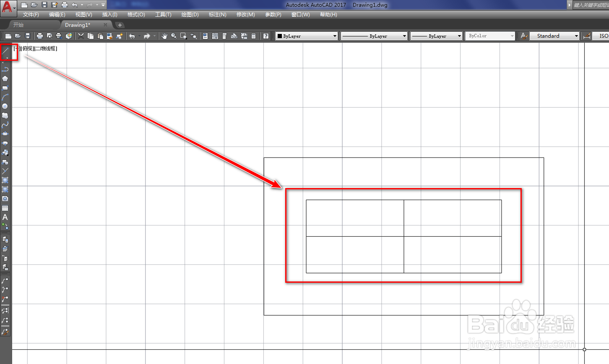Click the Quick Calculator icon

254,36
